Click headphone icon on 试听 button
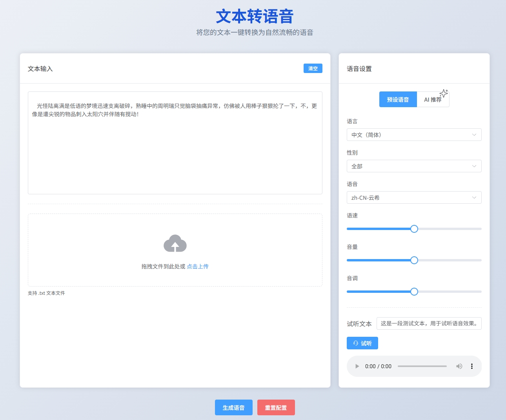Screen dimensions: 506x420 coord(356,343)
